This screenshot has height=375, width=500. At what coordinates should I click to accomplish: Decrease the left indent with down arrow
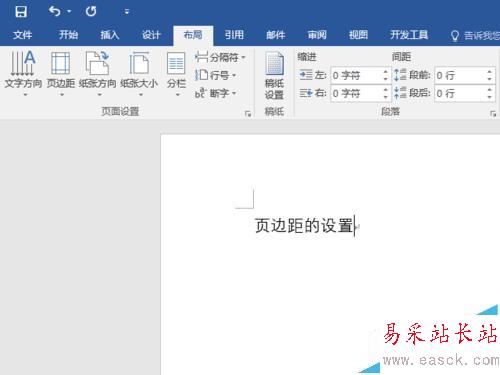[x=386, y=79]
